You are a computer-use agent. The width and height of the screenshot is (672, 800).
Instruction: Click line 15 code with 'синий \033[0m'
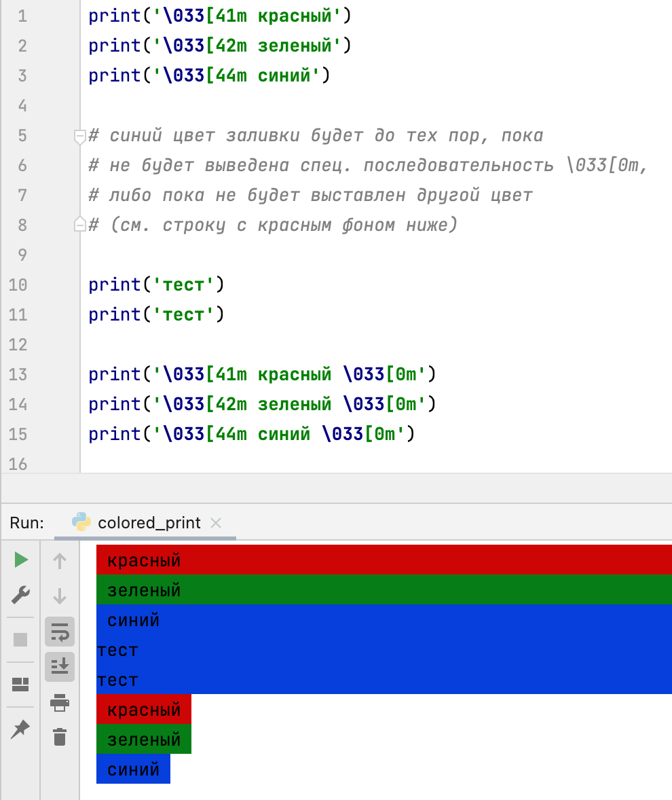pyautogui.click(x=251, y=434)
